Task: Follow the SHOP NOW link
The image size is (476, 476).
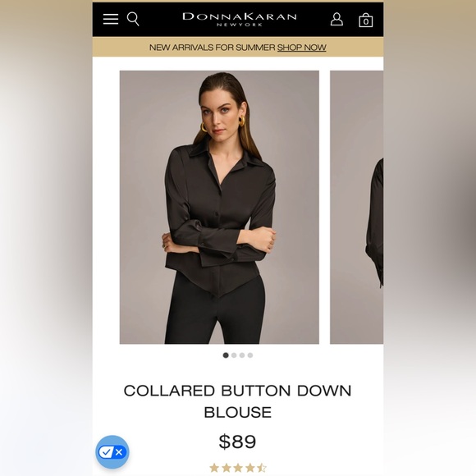Action: (x=301, y=48)
